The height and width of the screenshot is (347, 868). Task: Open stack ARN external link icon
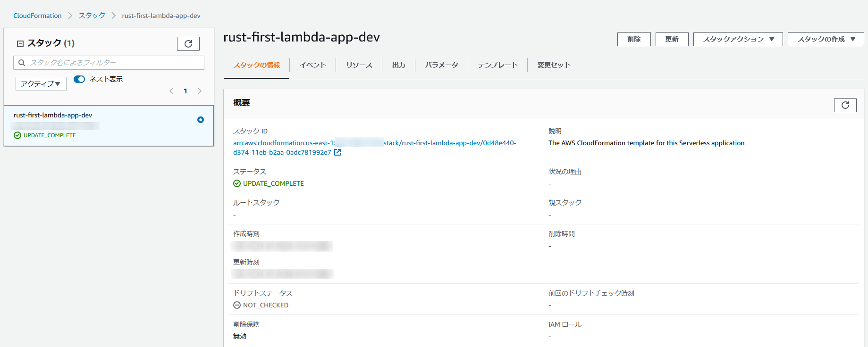(337, 152)
